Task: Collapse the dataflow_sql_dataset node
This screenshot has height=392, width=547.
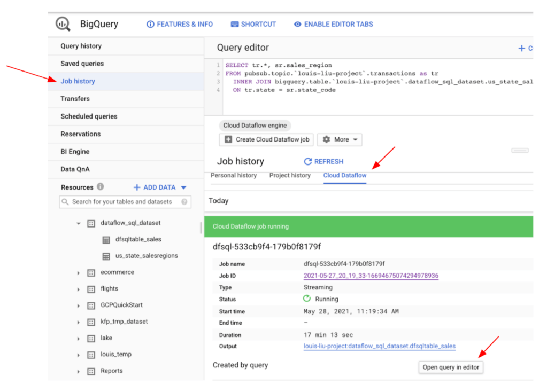Action: [x=79, y=223]
